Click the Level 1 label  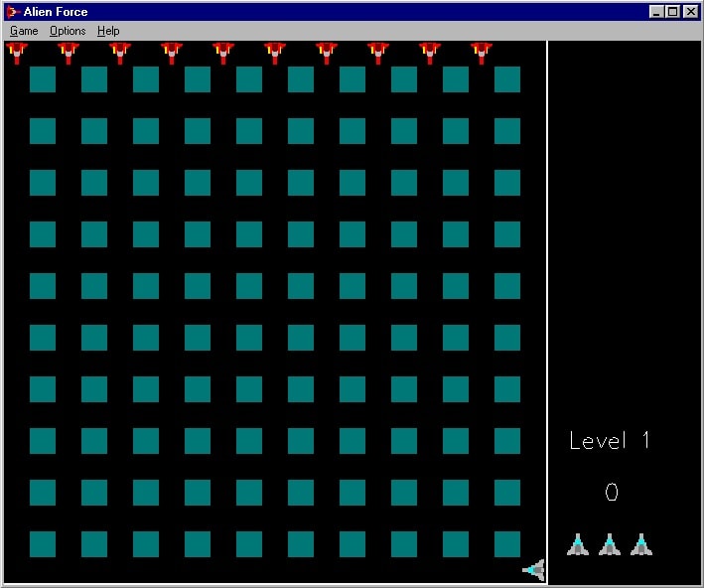point(610,440)
